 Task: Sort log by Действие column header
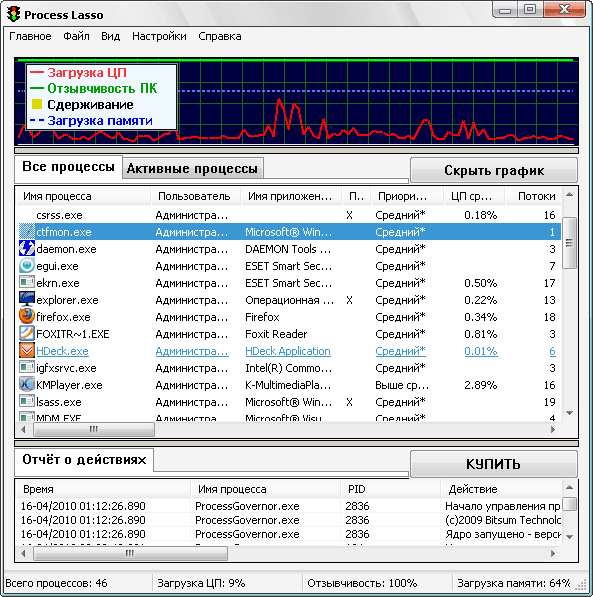pos(501,489)
